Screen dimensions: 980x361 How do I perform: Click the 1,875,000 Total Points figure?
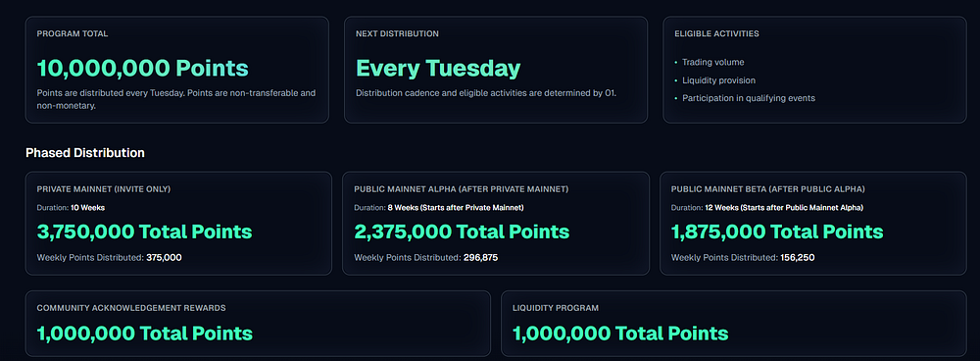point(777,232)
